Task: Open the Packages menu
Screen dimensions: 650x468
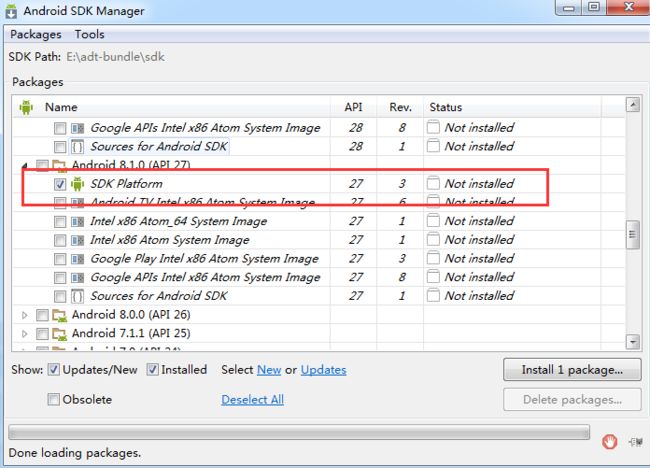Action: click(x=35, y=34)
